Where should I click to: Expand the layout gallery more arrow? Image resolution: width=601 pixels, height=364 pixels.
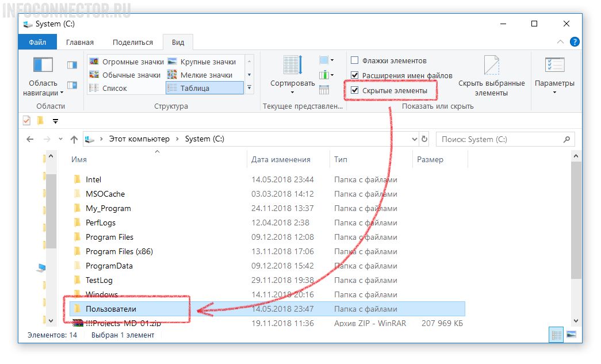[249, 88]
